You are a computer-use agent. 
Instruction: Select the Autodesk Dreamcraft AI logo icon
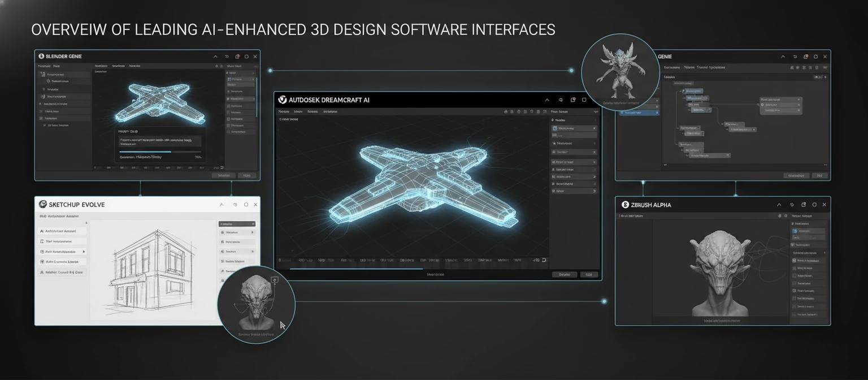coord(282,100)
